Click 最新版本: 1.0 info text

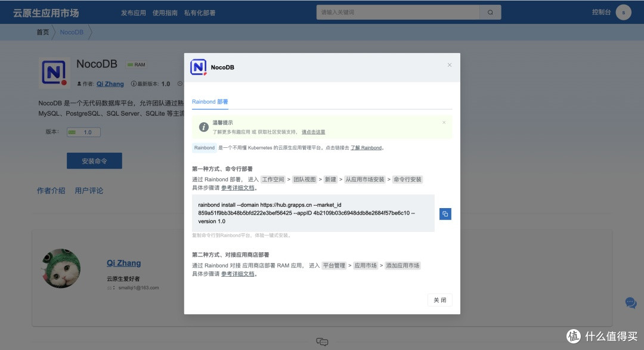coord(150,84)
